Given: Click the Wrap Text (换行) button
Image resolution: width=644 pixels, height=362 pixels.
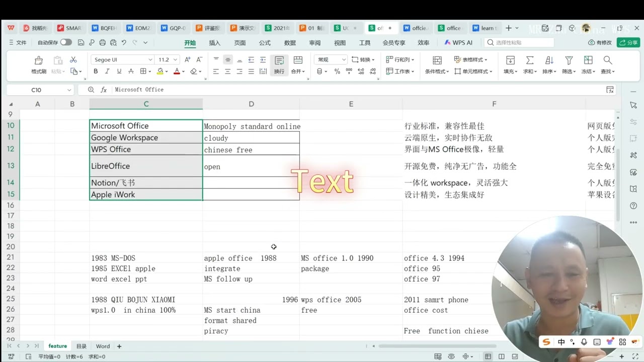Looking at the screenshot, I should (x=279, y=65).
